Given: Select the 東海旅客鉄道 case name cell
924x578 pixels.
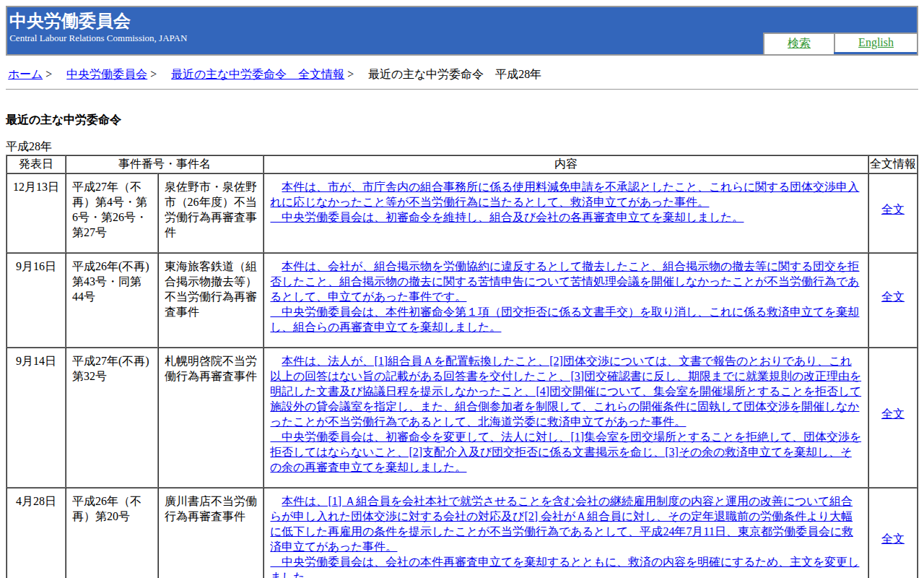Looking at the screenshot, I should [x=210, y=289].
